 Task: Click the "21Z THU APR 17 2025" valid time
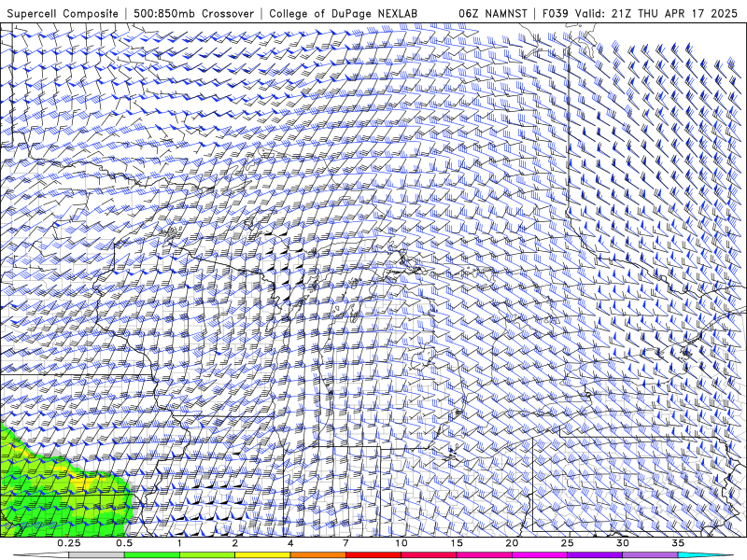pyautogui.click(x=674, y=13)
